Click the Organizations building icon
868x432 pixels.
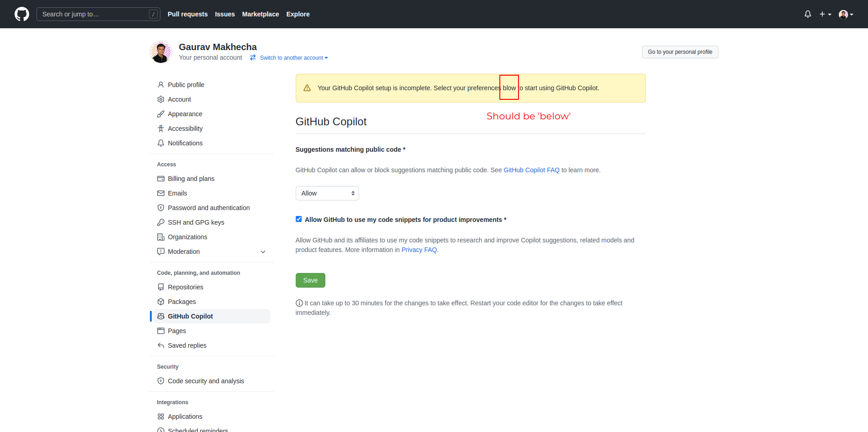click(x=161, y=237)
